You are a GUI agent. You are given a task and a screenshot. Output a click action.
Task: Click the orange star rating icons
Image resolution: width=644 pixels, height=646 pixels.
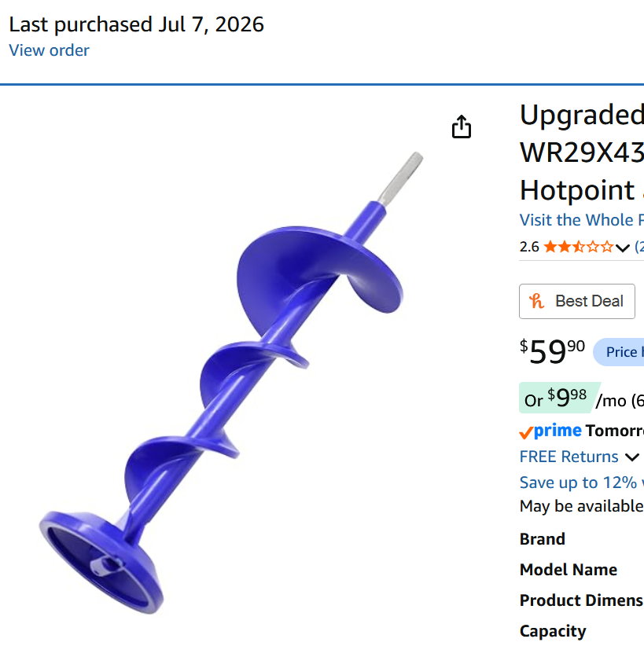[579, 247]
